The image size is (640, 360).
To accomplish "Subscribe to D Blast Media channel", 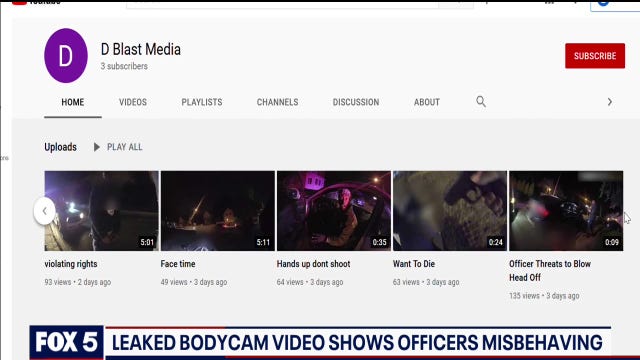I will pyautogui.click(x=595, y=56).
